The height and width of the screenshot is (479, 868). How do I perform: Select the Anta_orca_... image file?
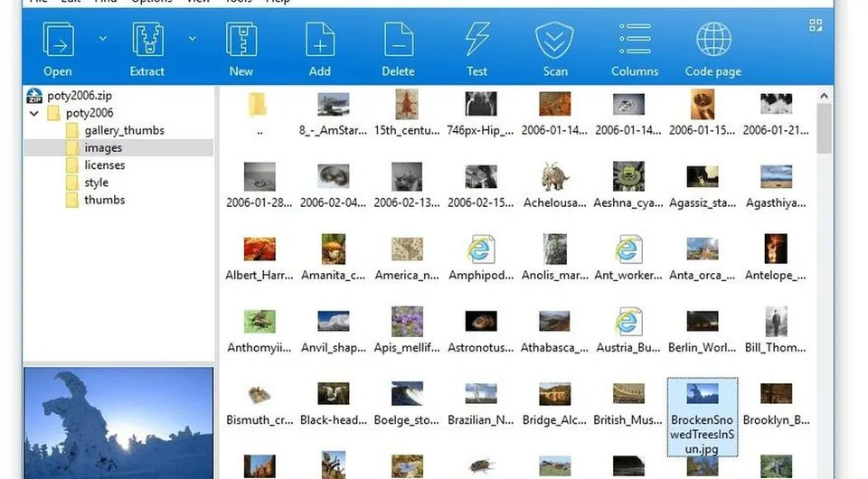tap(702, 258)
